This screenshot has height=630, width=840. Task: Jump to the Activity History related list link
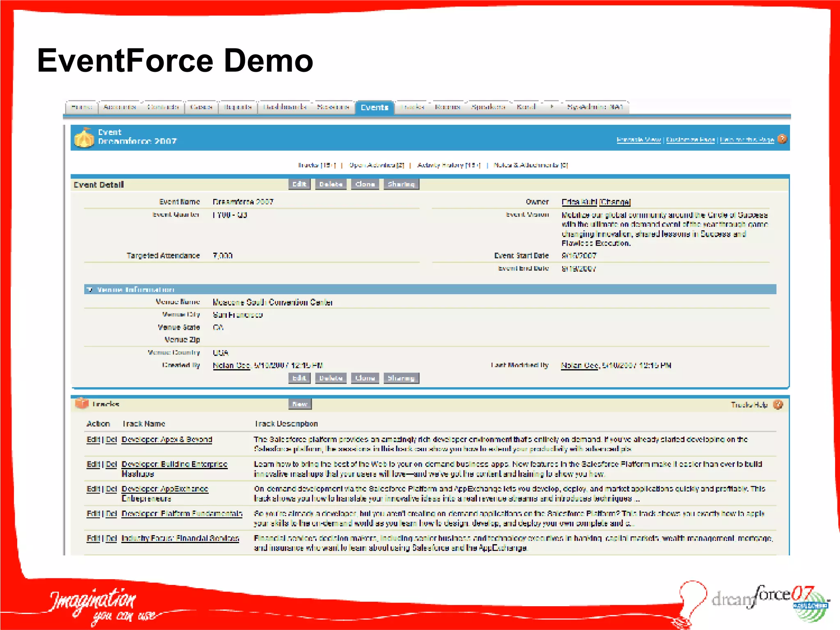448,165
